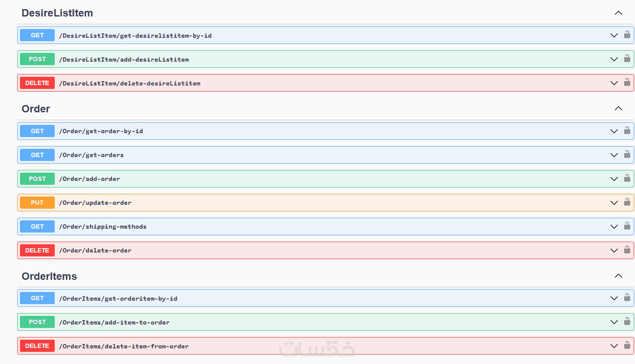Click the lock icon for get-desirelistitem-by-id
This screenshot has height=364, width=635.
(627, 35)
